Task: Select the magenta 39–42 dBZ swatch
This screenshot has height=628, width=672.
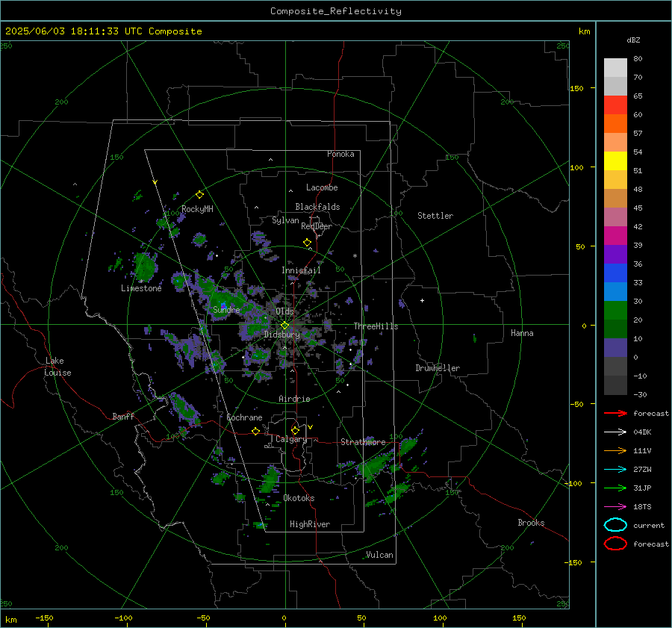Action: click(x=615, y=235)
